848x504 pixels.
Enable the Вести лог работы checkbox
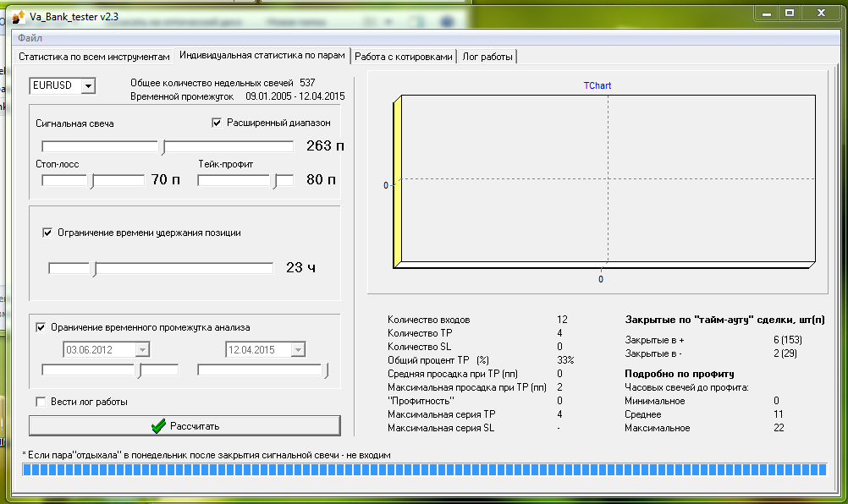coord(41,402)
